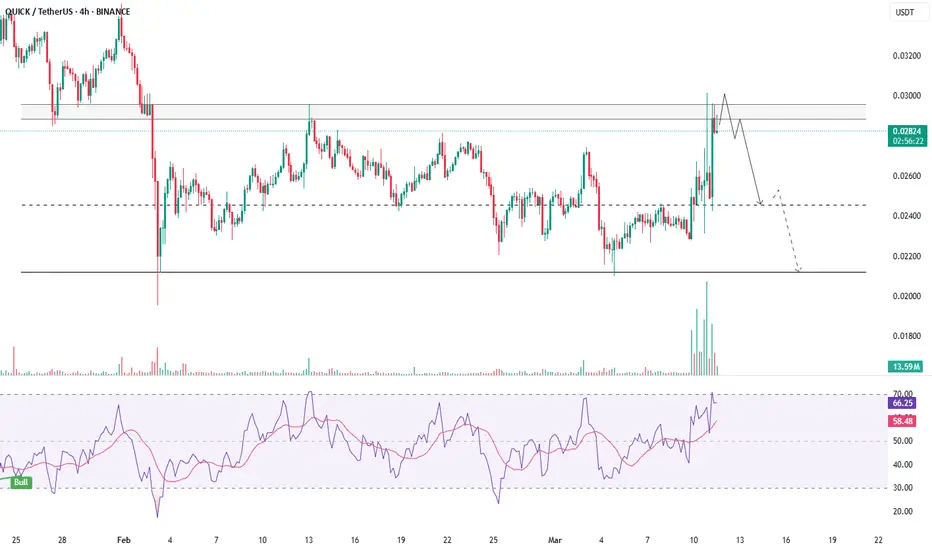Click the volume label 13.59M

pyautogui.click(x=906, y=366)
